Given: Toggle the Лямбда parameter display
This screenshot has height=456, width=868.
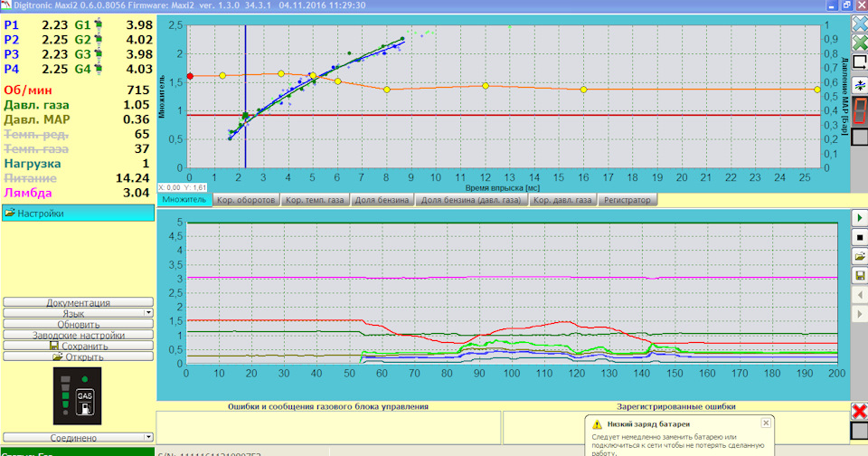Looking at the screenshot, I should click(28, 193).
